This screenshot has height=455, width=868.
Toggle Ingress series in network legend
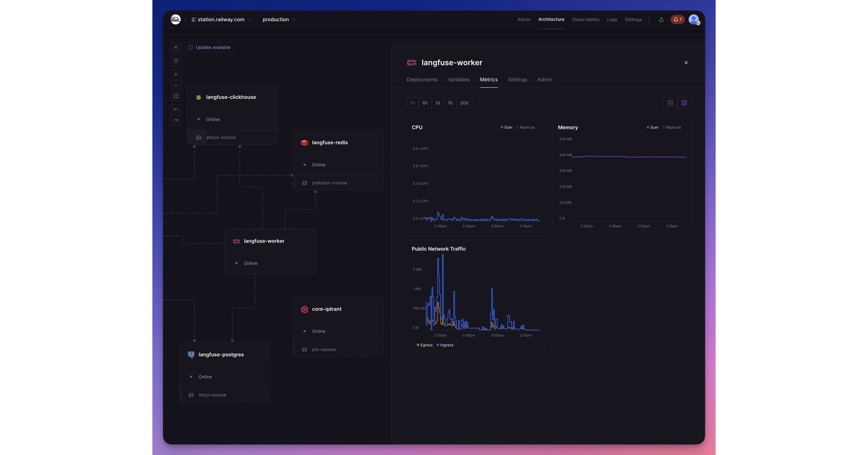445,345
